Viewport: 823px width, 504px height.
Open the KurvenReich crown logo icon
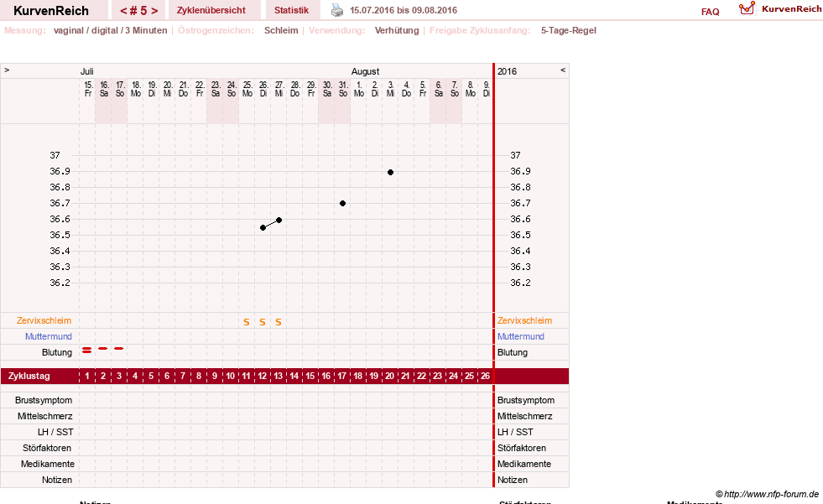pyautogui.click(x=747, y=8)
